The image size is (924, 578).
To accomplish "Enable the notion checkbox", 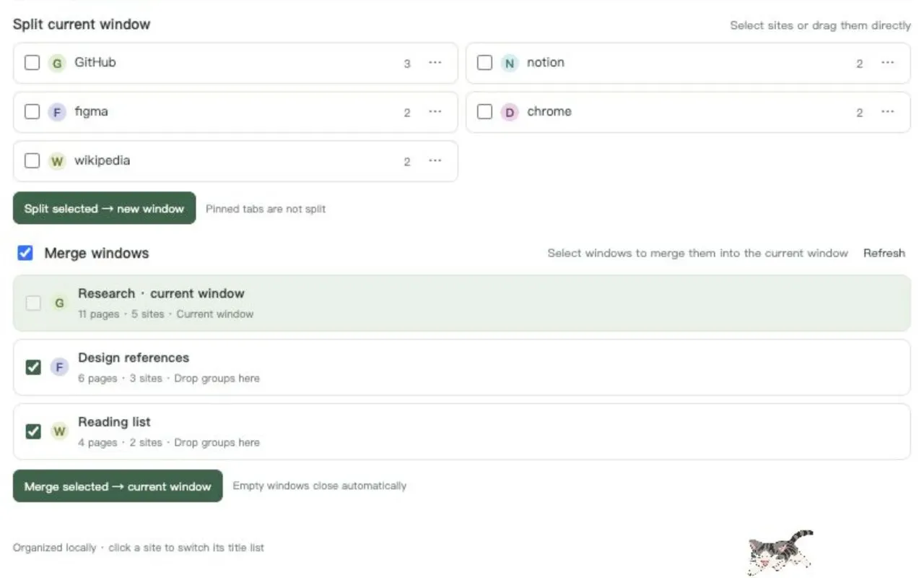I will pyautogui.click(x=485, y=63).
